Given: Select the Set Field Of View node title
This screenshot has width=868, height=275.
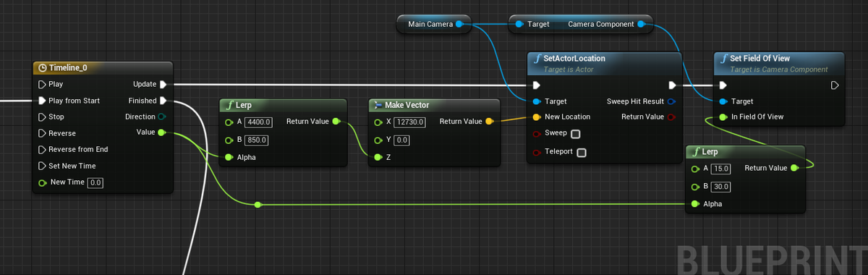Looking at the screenshot, I should click(x=759, y=58).
